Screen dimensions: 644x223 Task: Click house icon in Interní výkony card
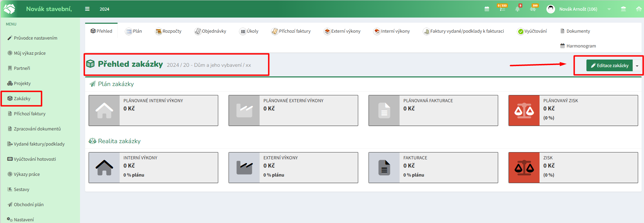click(x=104, y=168)
